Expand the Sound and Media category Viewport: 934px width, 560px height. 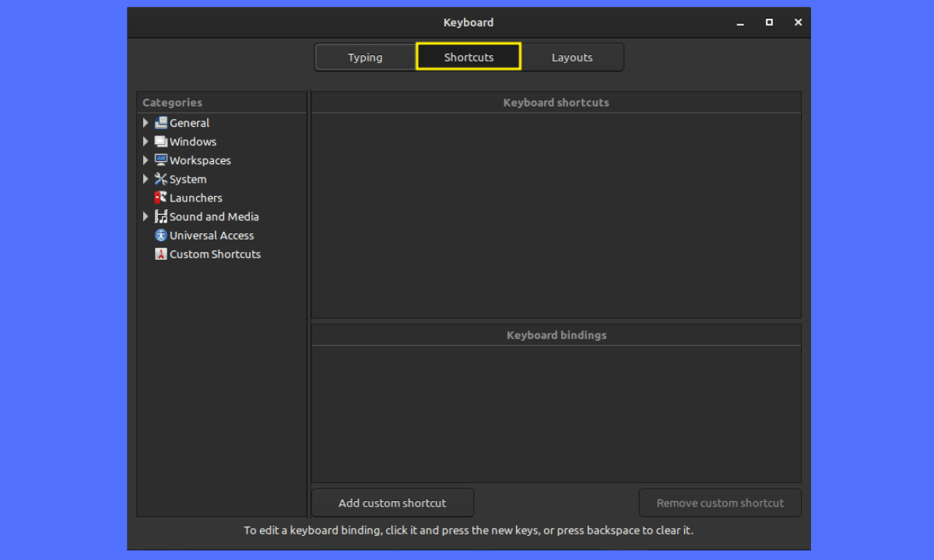[146, 216]
